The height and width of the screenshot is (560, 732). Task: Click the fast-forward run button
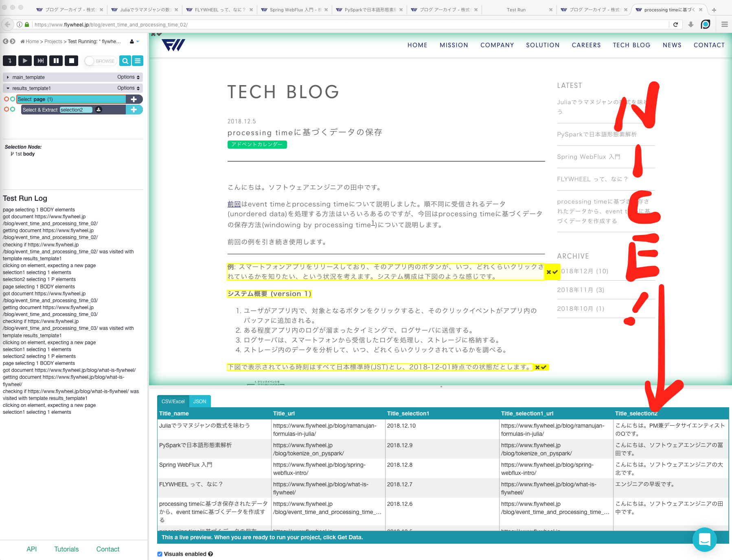40,61
